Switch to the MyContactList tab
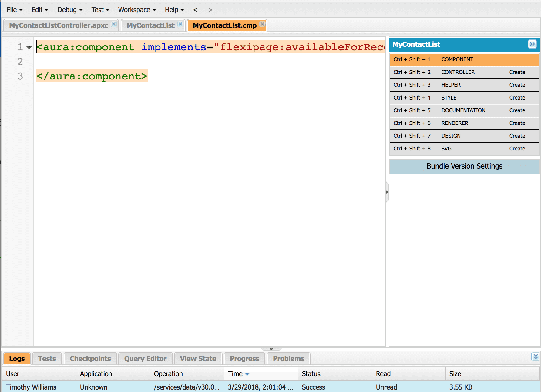 (151, 25)
